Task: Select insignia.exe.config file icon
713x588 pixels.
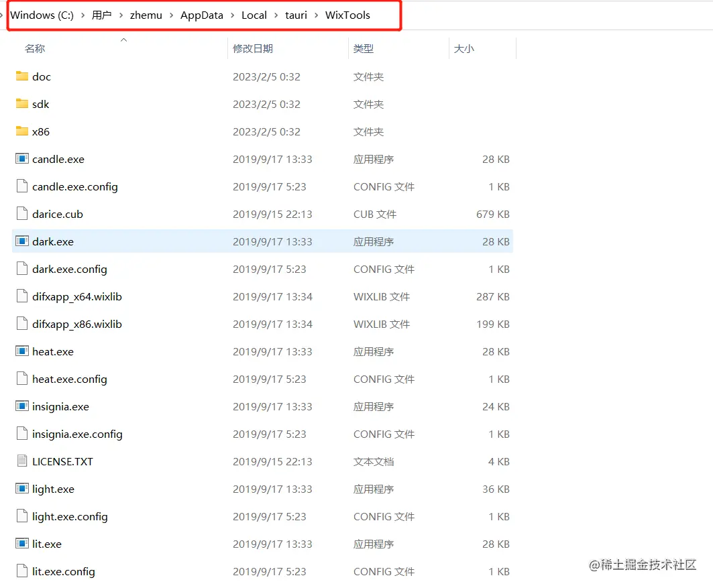Action: [x=22, y=434]
